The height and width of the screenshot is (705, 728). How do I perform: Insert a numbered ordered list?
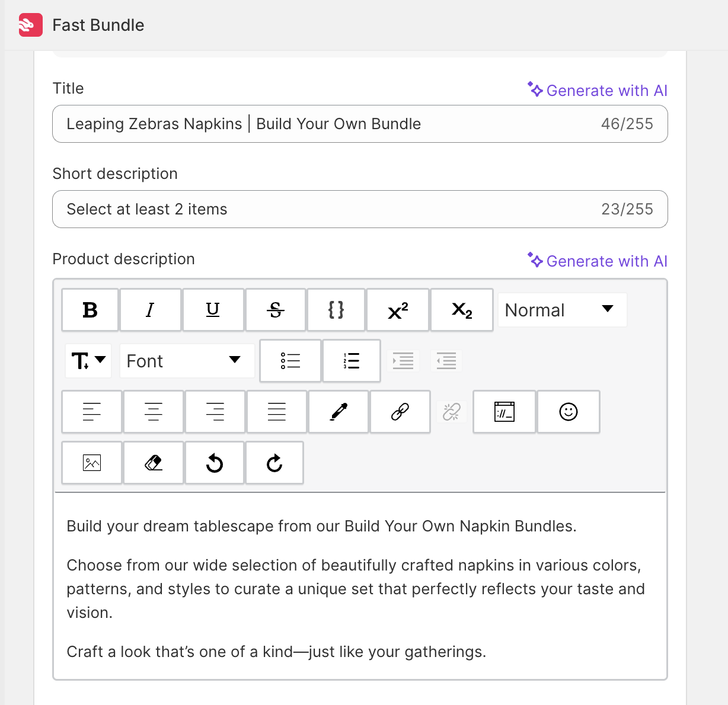pyautogui.click(x=352, y=361)
